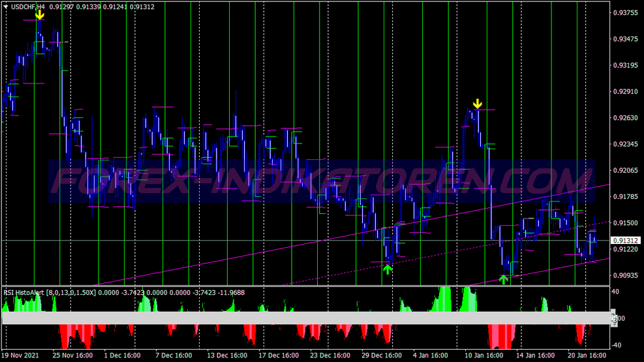644x362 pixels.
Task: Click the yellow sell arrow near 25 Nov
Action: [40, 14]
